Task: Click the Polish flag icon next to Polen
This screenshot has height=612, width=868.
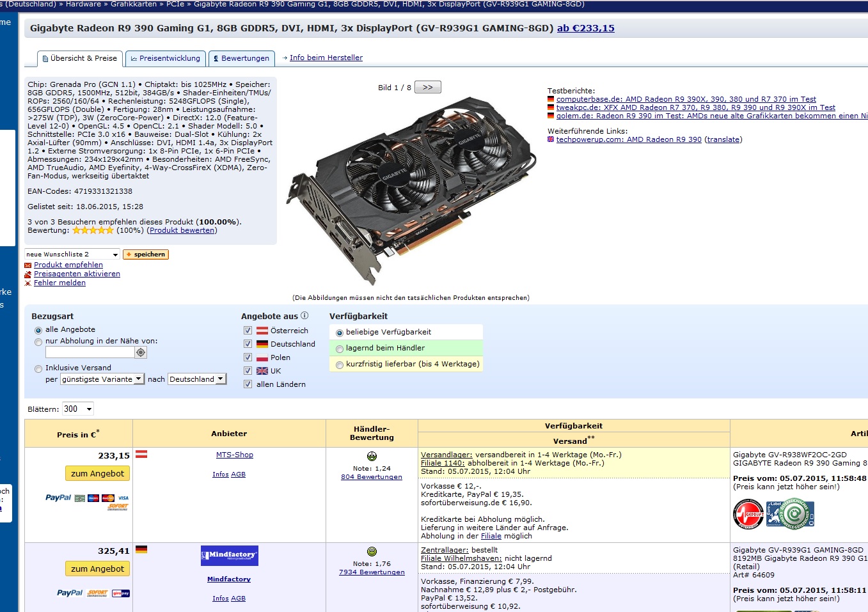Action: click(262, 357)
